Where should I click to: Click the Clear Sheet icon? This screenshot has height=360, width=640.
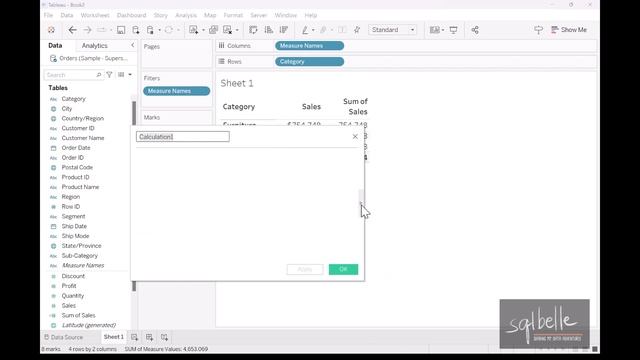228,30
